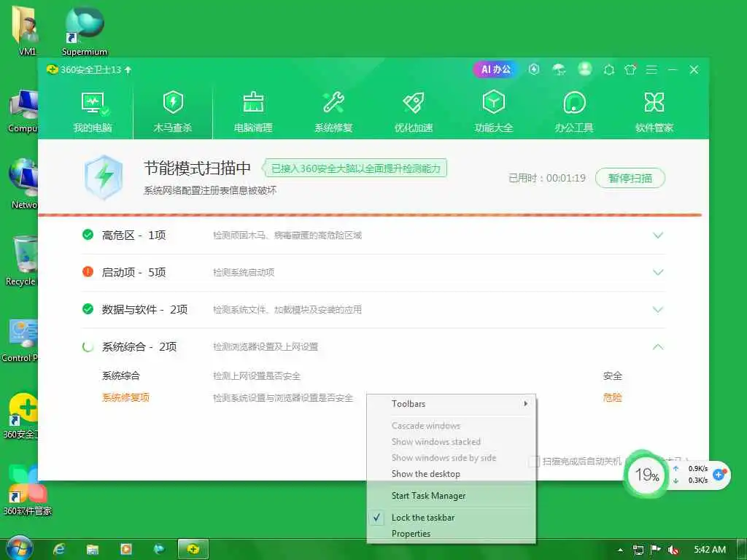This screenshot has height=560, width=747.
Task: Open the skin (shirt) icon
Action: coord(630,69)
